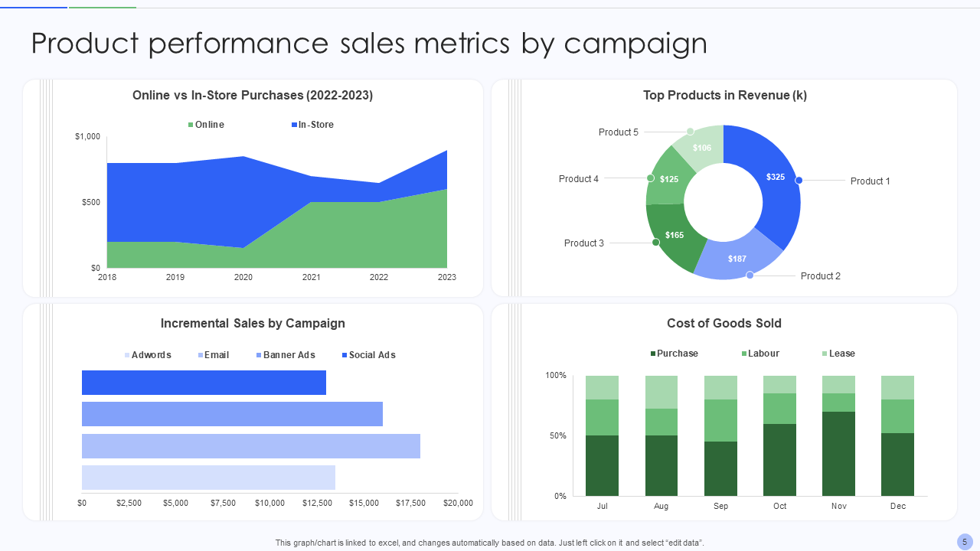Click the 2022 axis label
The image size is (980, 551).
[379, 277]
